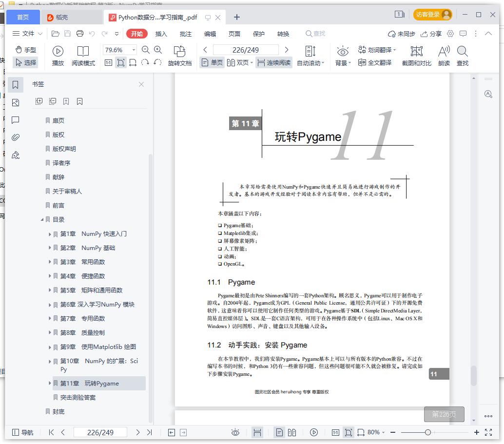Screen dimensions: 504x444
Task: Open comments panel in sidebar
Action: (16, 120)
